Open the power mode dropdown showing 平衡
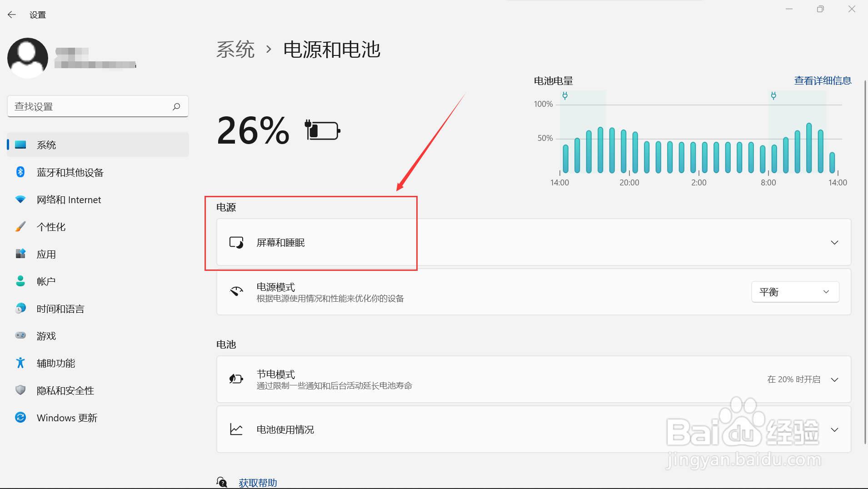Viewport: 868px width, 489px height. point(795,292)
